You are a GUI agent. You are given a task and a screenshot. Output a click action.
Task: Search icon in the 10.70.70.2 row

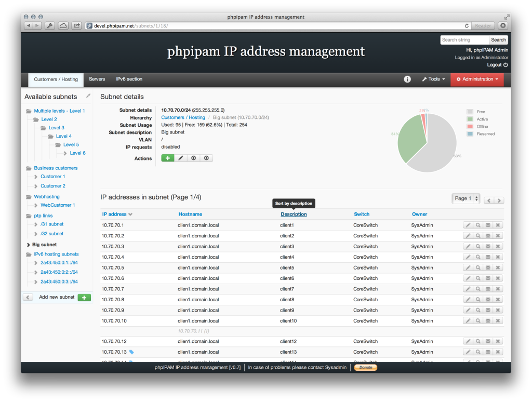tap(478, 236)
